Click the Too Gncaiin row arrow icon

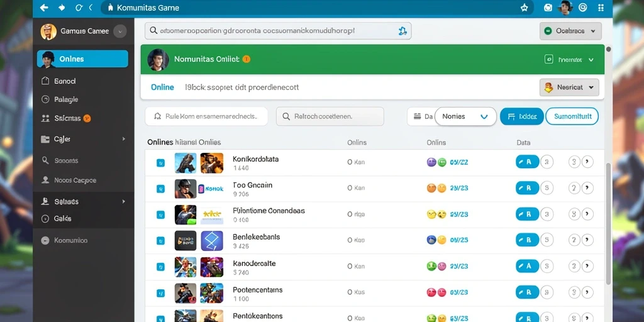pos(588,188)
